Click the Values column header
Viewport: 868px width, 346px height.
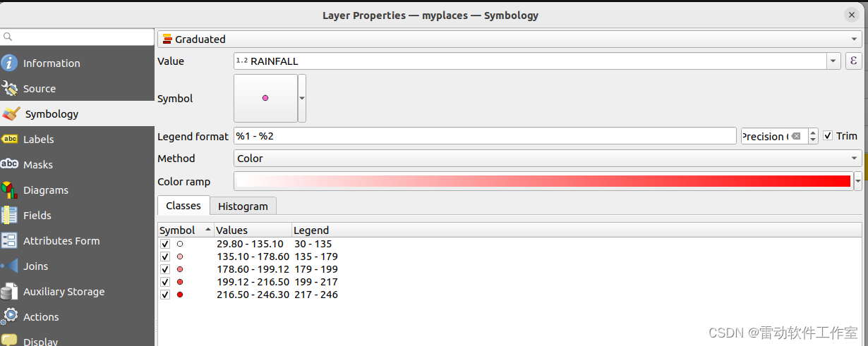[x=253, y=230]
